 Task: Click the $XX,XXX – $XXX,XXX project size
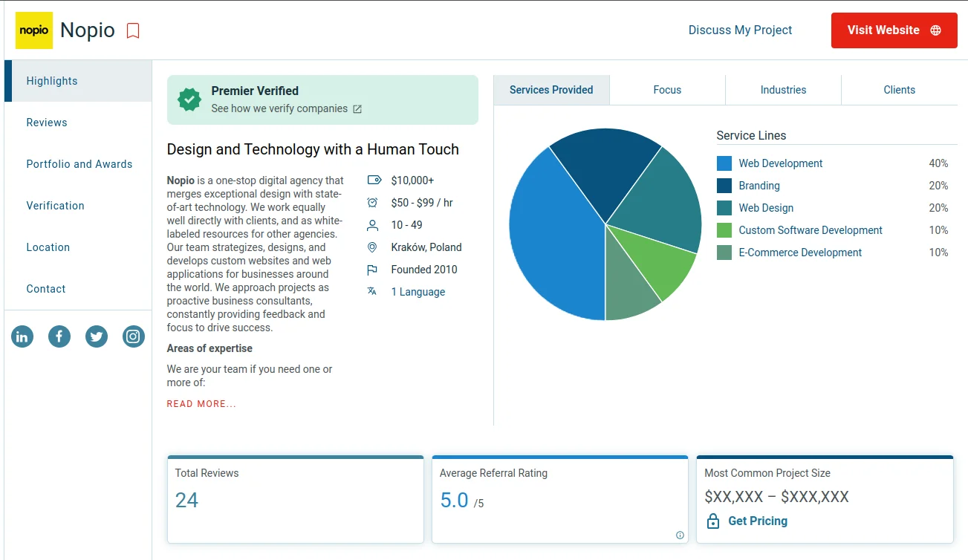coord(776,497)
